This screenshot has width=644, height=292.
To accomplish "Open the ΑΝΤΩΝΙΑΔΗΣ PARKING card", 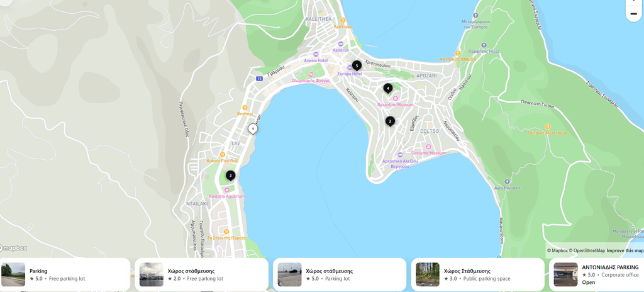I will (x=596, y=274).
